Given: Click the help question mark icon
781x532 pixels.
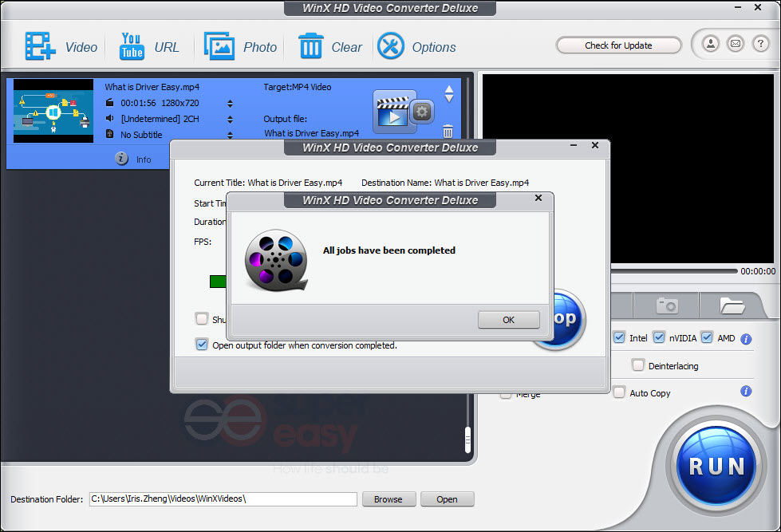Looking at the screenshot, I should point(760,44).
